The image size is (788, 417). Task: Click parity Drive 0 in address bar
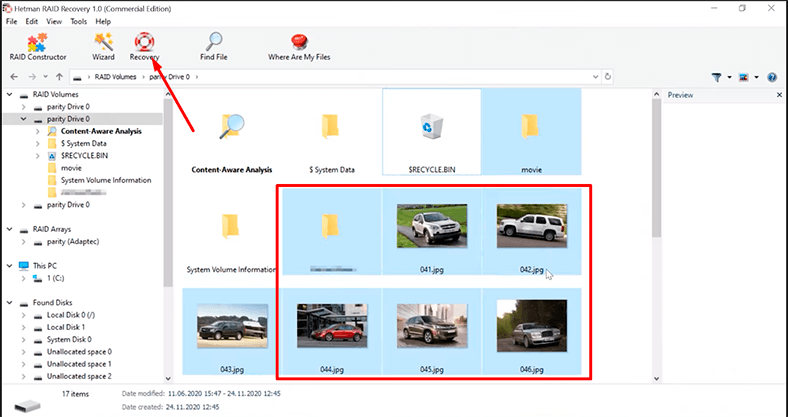[169, 77]
